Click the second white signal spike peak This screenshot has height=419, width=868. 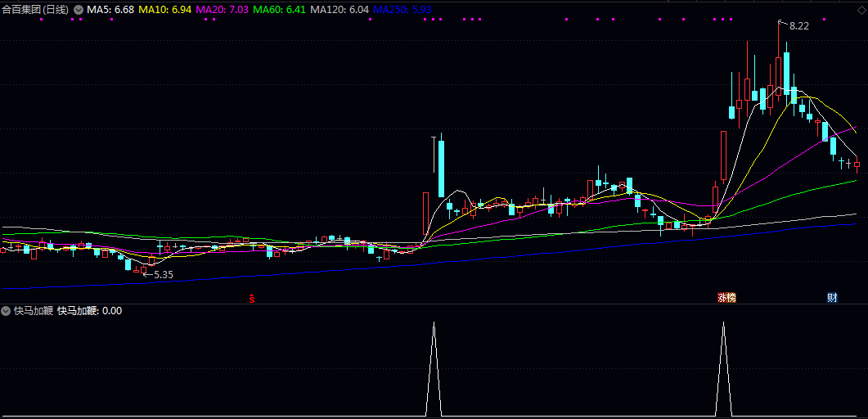[723, 324]
